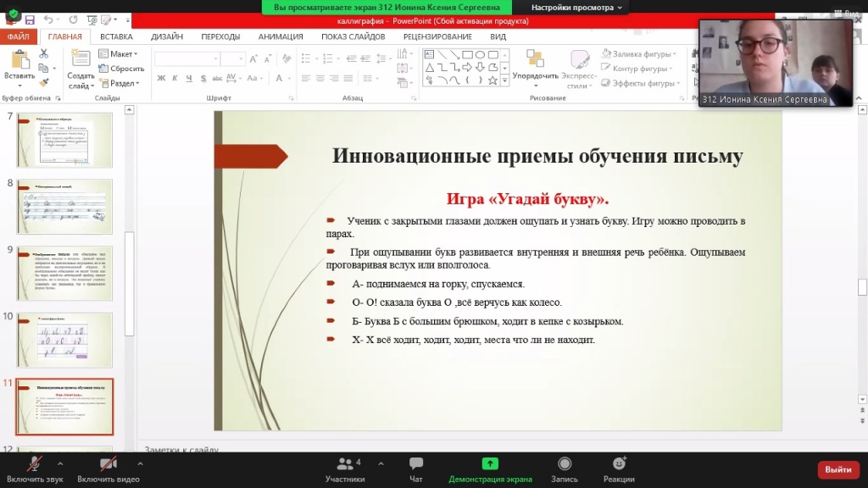This screenshot has width=868, height=488.
Task: Open the ВСТАВКА ribbon tab
Action: click(116, 36)
